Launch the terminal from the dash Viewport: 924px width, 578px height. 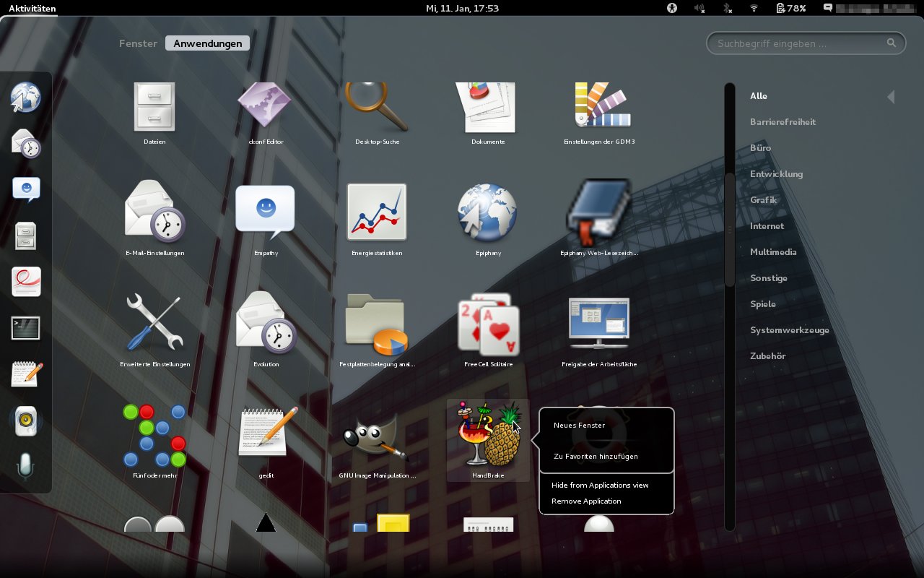click(26, 328)
